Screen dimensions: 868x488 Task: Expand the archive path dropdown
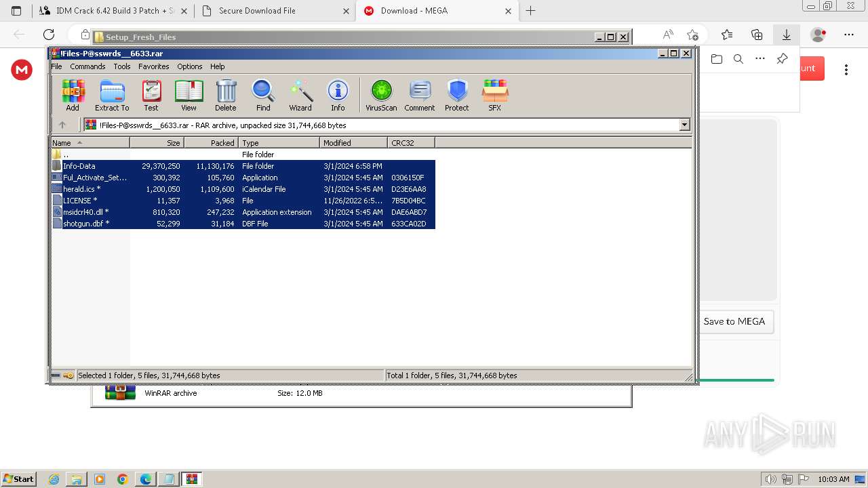[684, 125]
